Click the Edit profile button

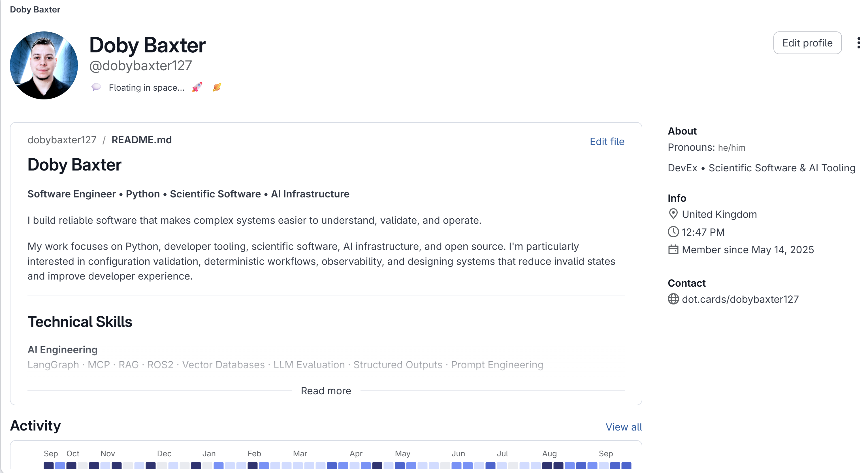click(x=807, y=43)
